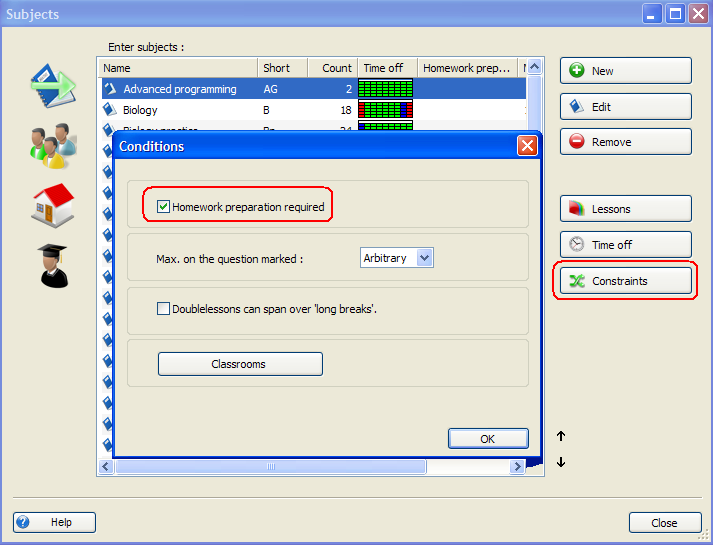Click the horizontal scrollbar right arrow
The width and height of the screenshot is (713, 545).
517,467
